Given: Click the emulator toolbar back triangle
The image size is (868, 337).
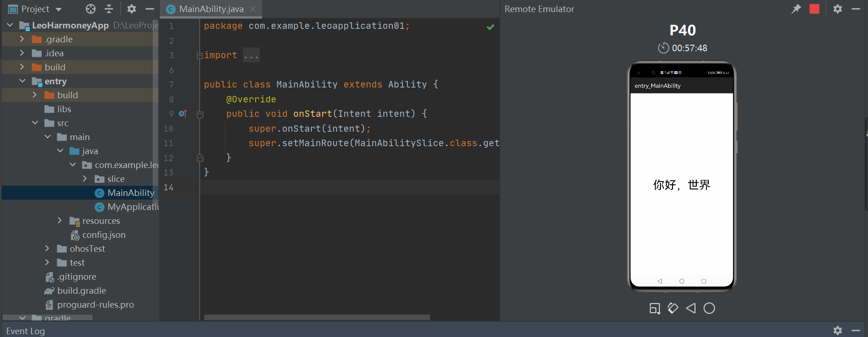Looking at the screenshot, I should pyautogui.click(x=691, y=308).
